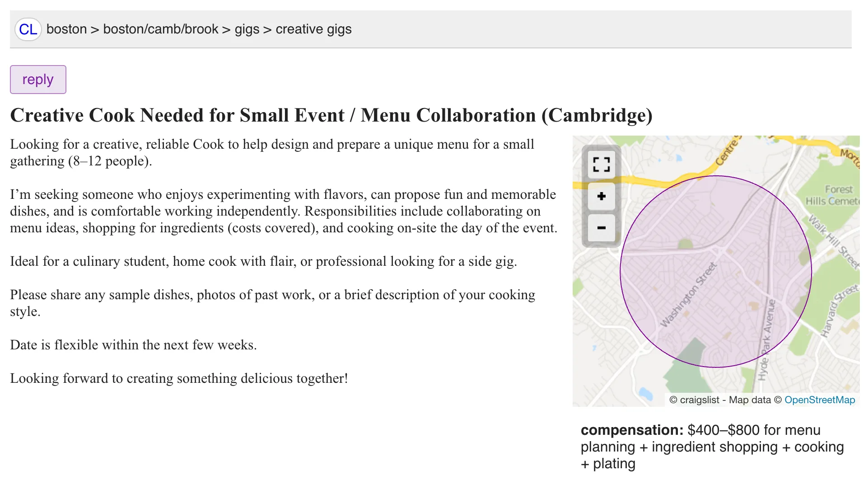The height and width of the screenshot is (480, 868).
Task: Click Harvard Street label on map
Action: pos(838,312)
